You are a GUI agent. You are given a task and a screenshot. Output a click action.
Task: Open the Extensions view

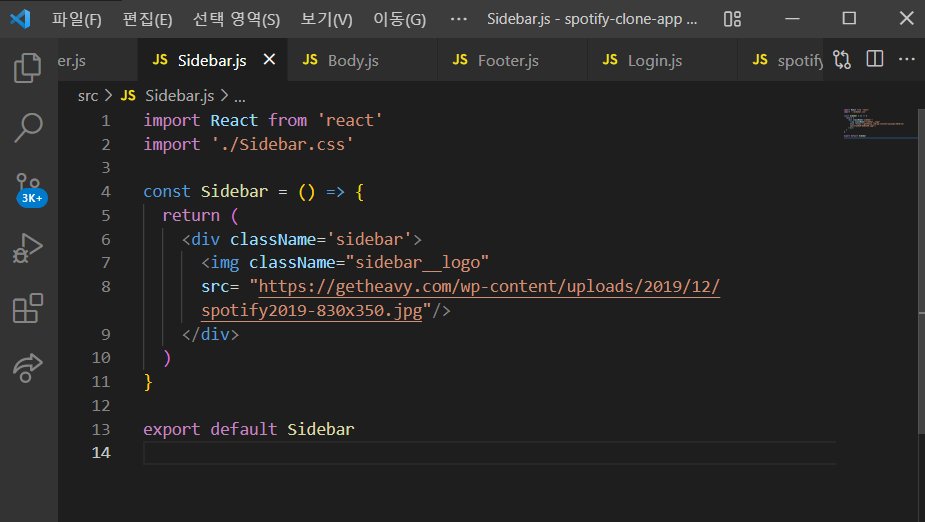pos(28,308)
